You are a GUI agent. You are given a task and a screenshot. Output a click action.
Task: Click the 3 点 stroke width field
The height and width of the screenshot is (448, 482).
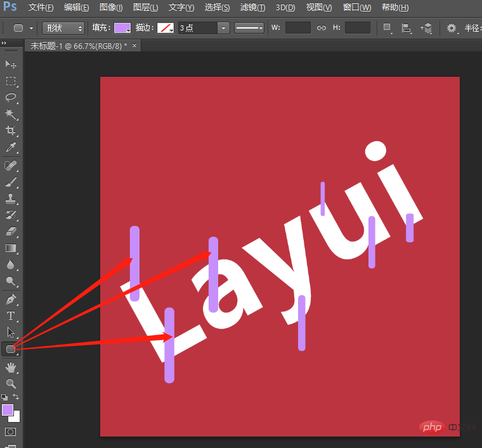(198, 28)
